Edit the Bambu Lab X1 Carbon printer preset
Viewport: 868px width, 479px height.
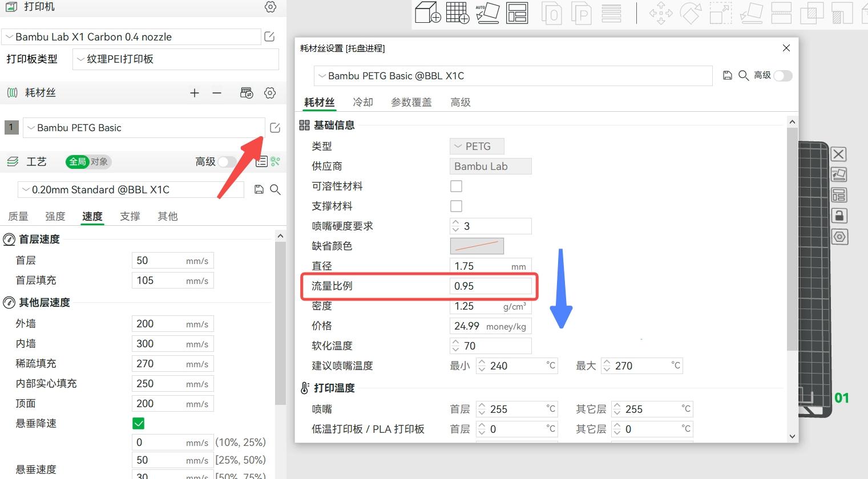click(269, 36)
